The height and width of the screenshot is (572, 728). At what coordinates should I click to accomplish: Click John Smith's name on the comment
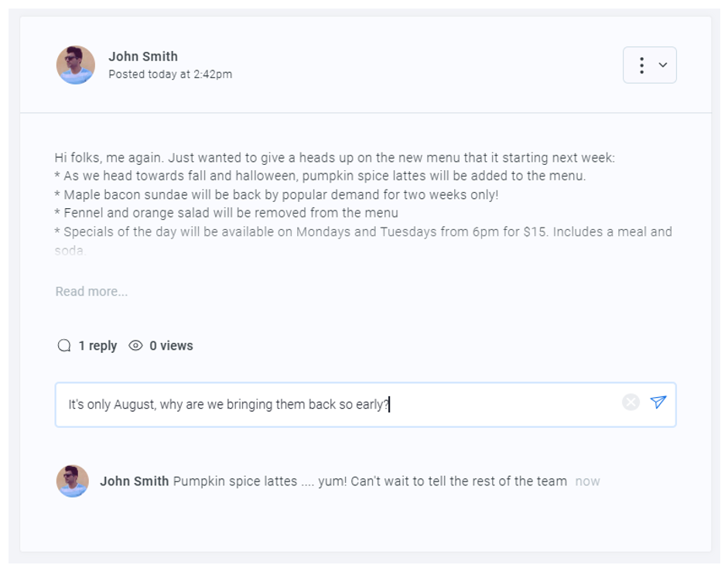point(134,481)
